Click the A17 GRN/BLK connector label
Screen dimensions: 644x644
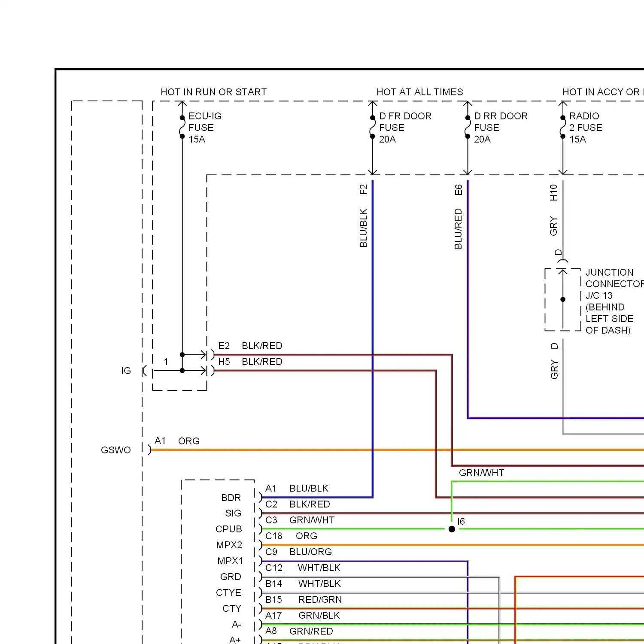tap(303, 615)
